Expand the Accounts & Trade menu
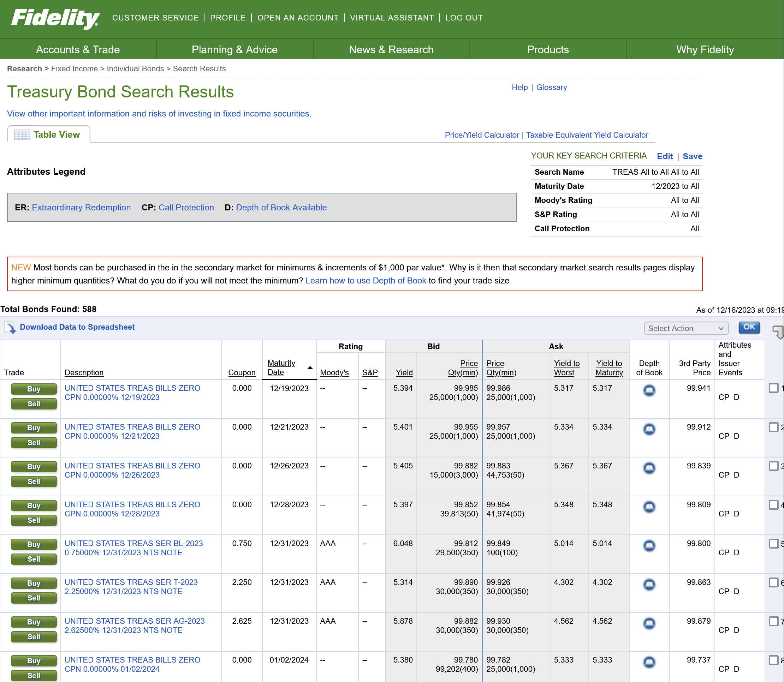 click(78, 49)
